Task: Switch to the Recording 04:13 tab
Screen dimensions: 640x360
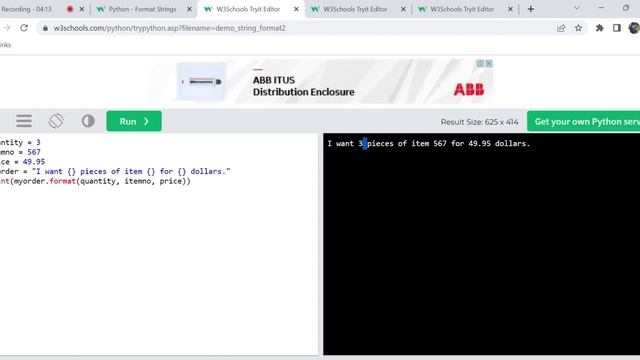Action: point(27,9)
